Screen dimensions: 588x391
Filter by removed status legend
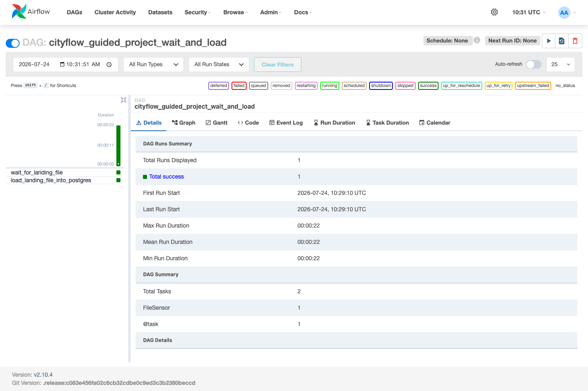click(281, 85)
